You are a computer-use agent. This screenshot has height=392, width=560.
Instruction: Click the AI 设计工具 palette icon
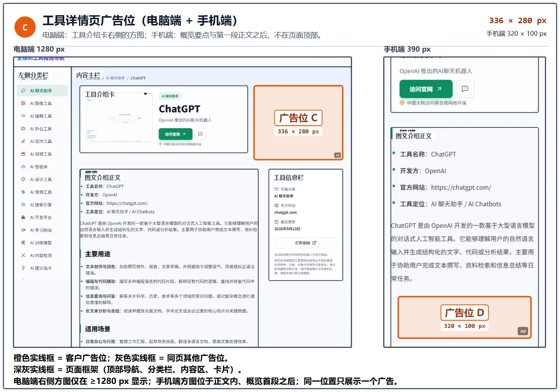coord(23,179)
